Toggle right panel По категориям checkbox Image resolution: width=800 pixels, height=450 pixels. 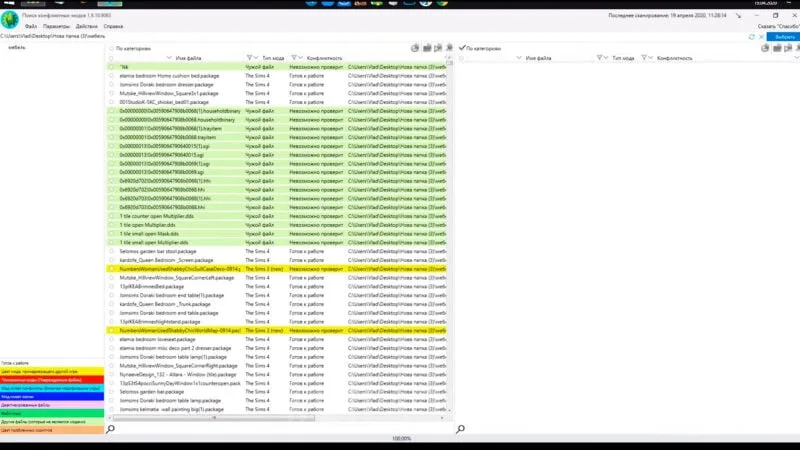462,48
